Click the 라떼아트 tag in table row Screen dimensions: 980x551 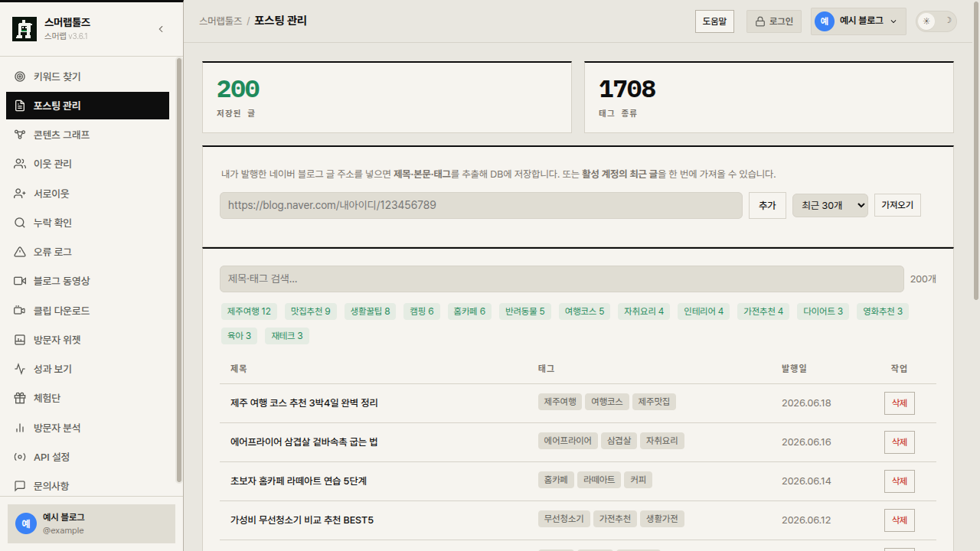pos(599,480)
